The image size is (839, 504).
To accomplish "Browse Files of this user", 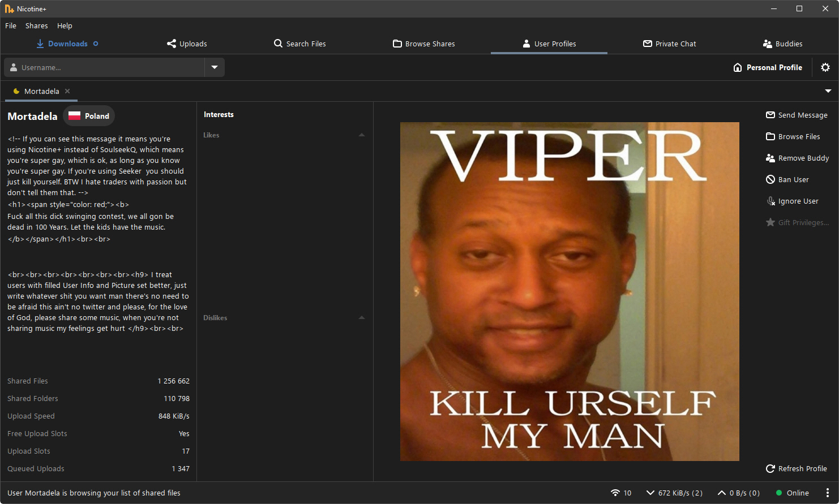I will tap(793, 136).
